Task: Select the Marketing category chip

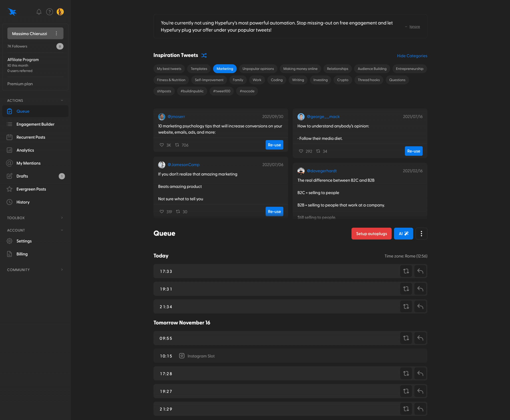Action: [225, 69]
